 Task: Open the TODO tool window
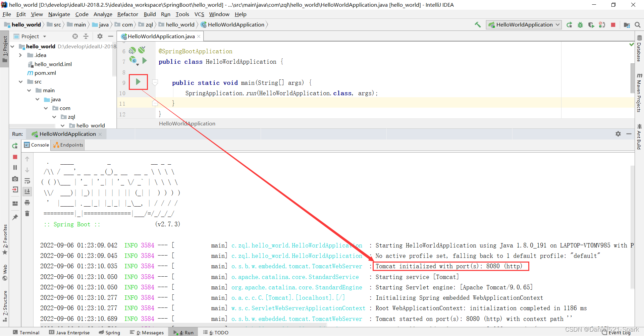[216, 332]
